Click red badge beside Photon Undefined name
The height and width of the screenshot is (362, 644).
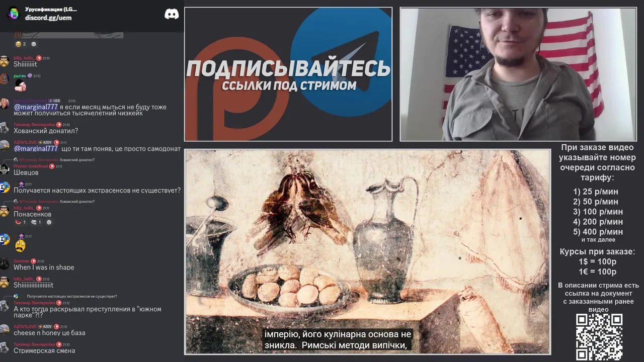[52, 166]
